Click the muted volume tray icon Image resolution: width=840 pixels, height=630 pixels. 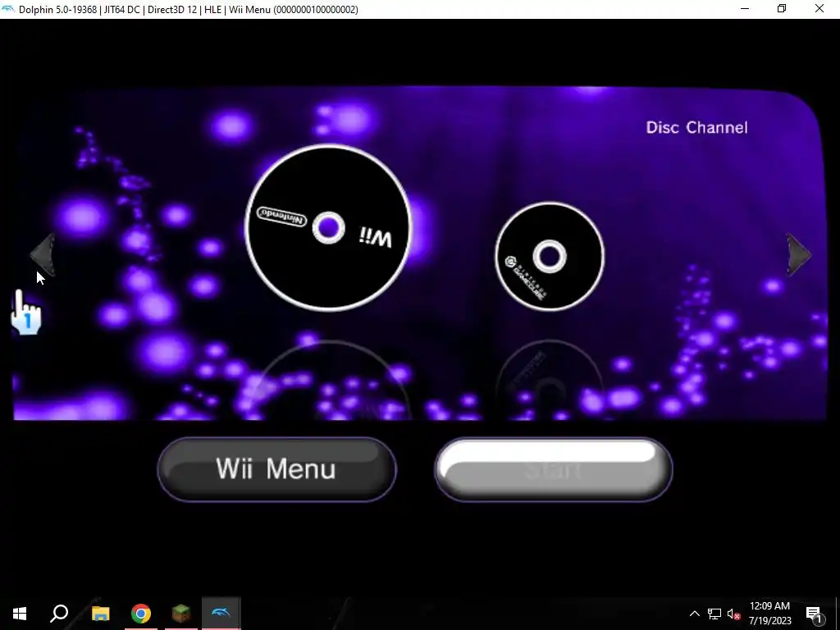tap(733, 614)
